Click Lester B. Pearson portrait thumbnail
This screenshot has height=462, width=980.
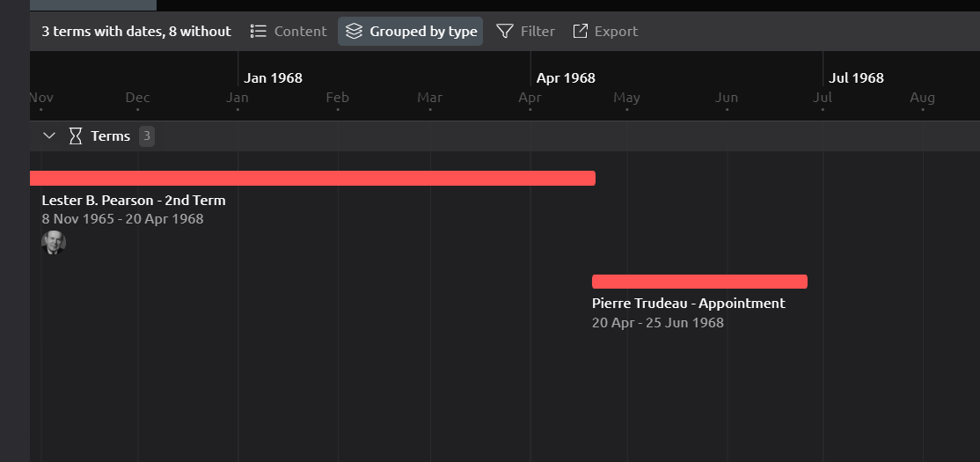coord(54,243)
